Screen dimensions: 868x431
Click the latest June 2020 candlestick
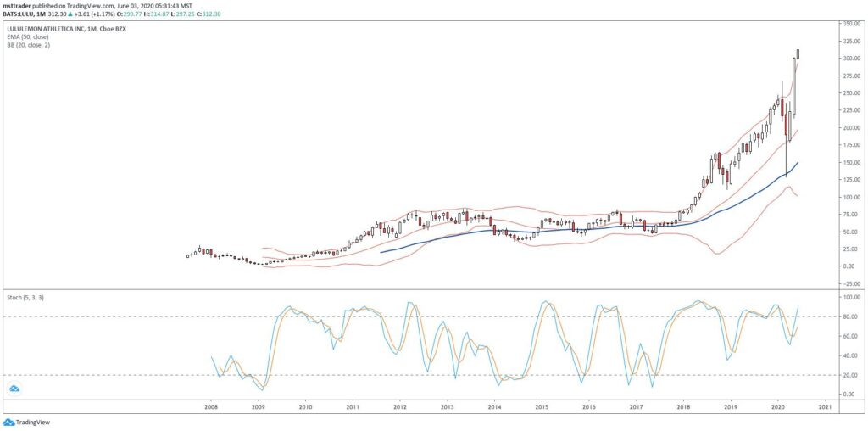[x=798, y=53]
